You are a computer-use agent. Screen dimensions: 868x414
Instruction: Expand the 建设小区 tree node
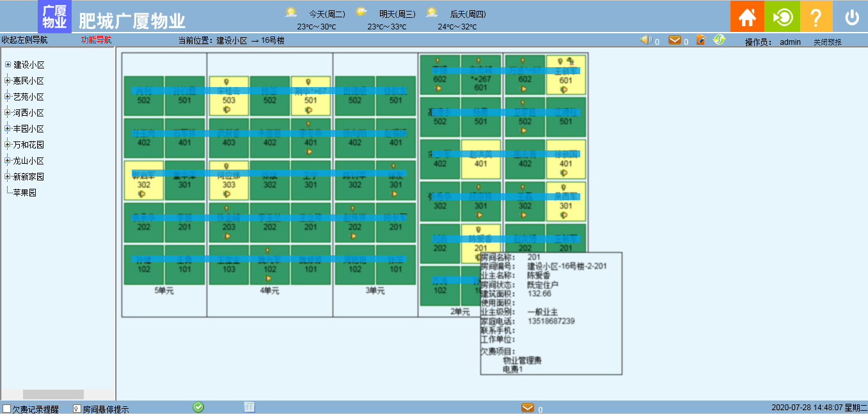coord(8,65)
